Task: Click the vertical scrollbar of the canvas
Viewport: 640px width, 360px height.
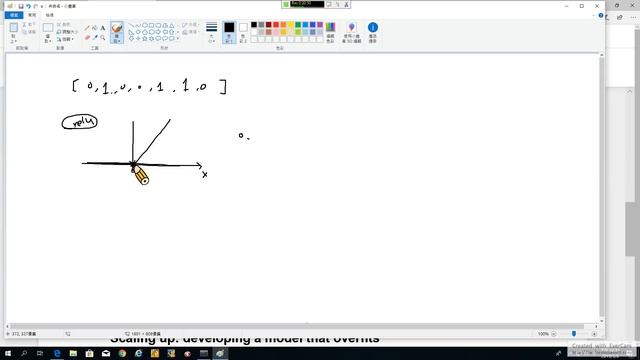Action: [x=602, y=188]
